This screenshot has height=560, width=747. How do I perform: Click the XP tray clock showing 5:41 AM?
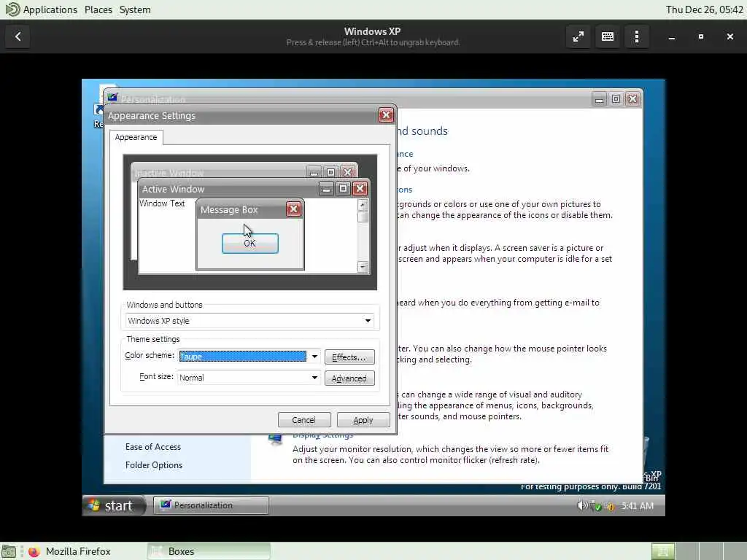coord(638,506)
